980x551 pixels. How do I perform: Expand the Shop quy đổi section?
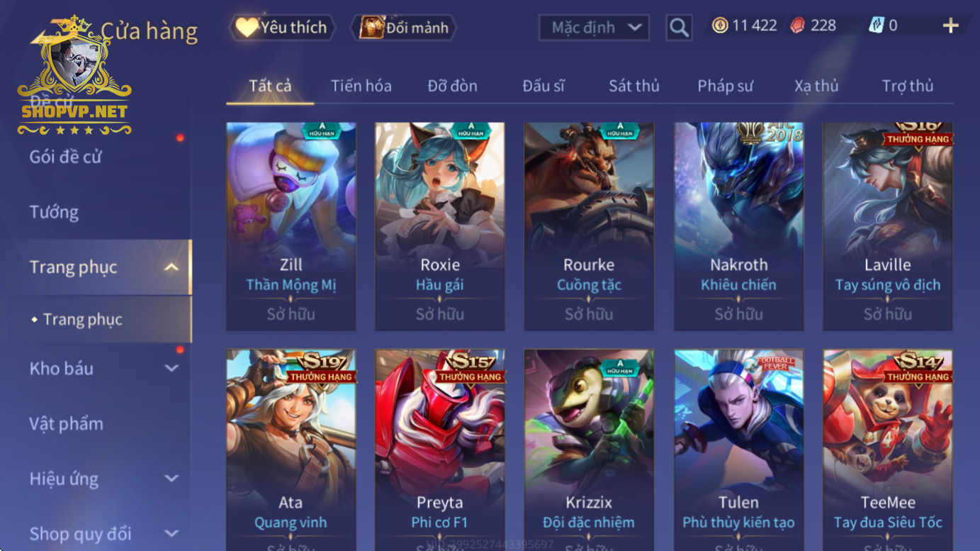tap(171, 533)
